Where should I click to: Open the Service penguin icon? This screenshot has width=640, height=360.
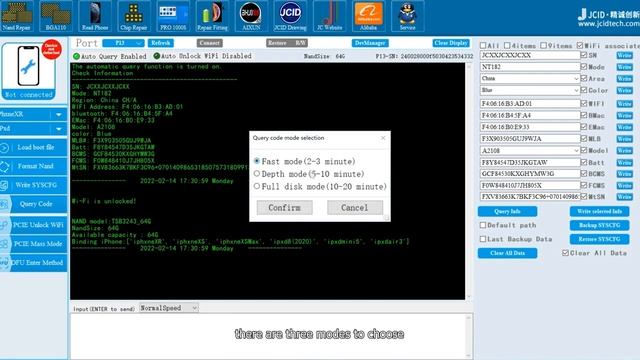pos(407,16)
